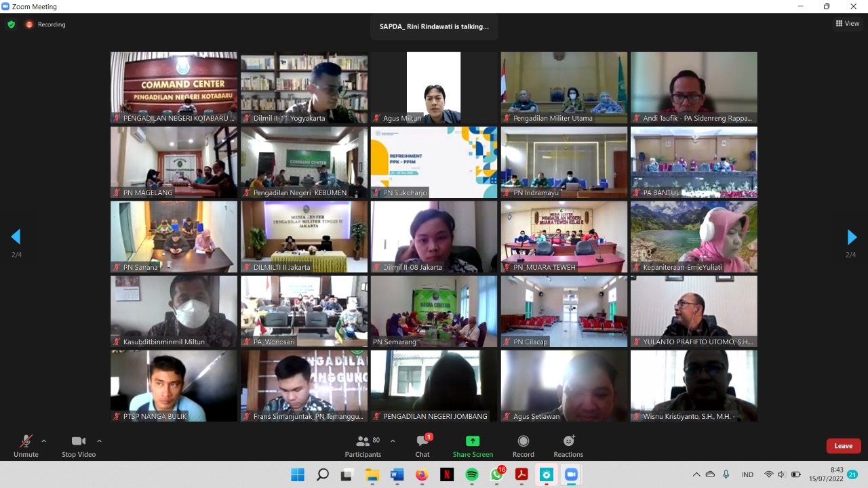Open Spotify from the taskbar
The image size is (868, 488).
pyautogui.click(x=472, y=474)
